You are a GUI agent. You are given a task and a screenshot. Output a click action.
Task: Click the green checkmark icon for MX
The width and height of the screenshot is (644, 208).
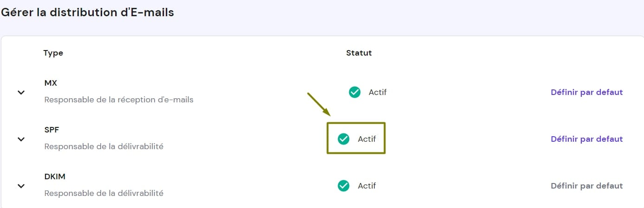coord(355,92)
